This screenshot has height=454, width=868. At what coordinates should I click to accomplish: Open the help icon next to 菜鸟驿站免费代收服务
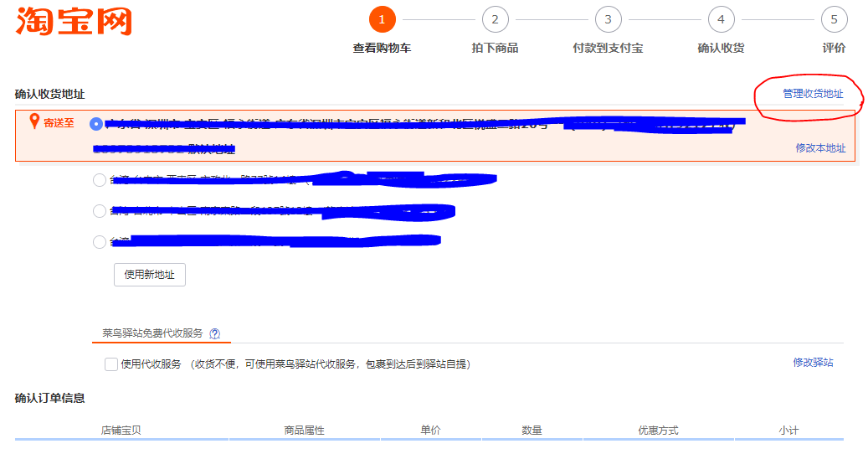tap(215, 333)
